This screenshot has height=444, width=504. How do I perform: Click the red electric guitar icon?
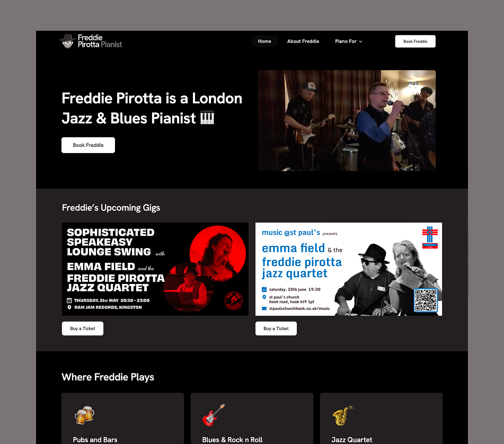tap(214, 415)
